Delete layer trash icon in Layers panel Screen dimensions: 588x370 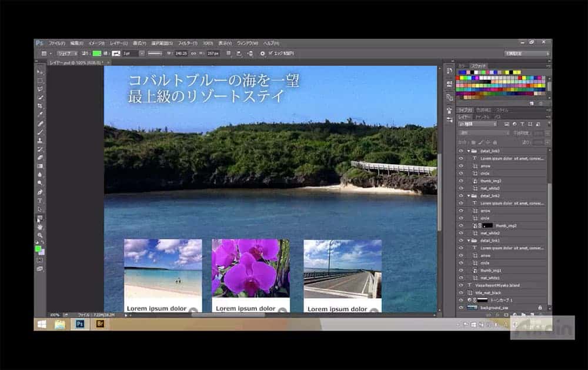(x=541, y=315)
